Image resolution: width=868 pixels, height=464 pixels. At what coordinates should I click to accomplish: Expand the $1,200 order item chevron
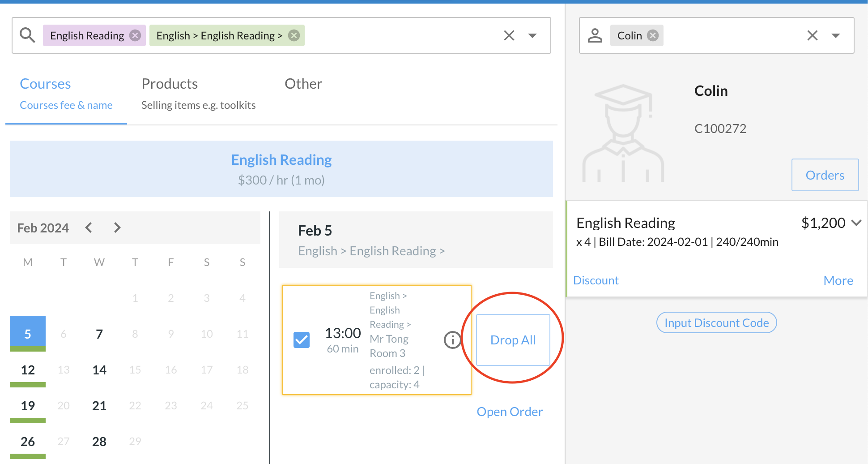point(856,223)
